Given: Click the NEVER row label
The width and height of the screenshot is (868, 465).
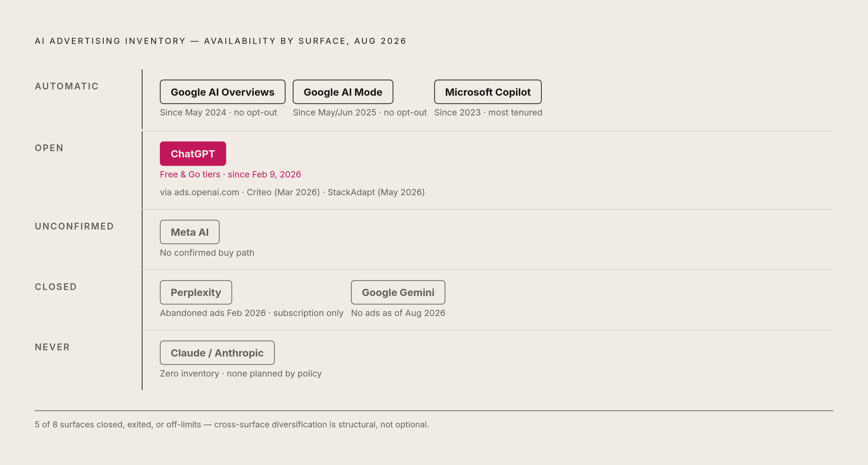Looking at the screenshot, I should pyautogui.click(x=52, y=347).
